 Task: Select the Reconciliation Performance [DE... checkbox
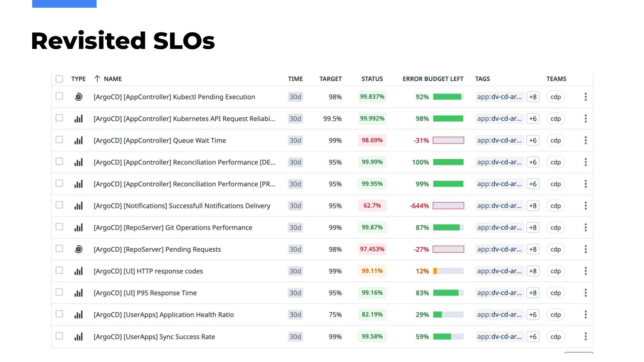pos(59,162)
